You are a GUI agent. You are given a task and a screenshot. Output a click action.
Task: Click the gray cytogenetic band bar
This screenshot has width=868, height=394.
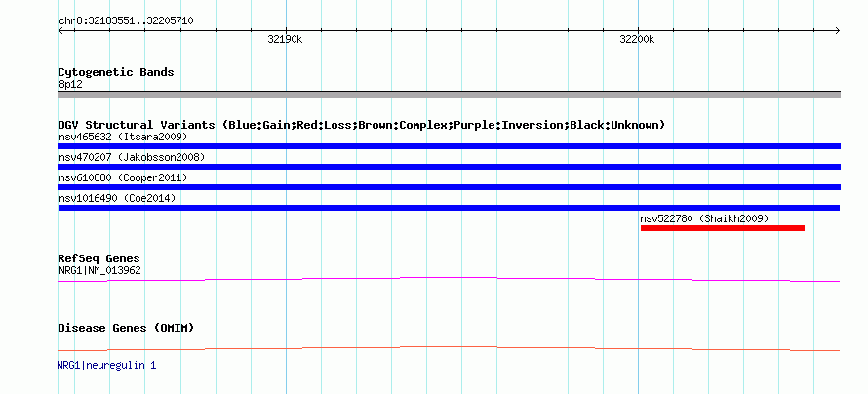click(449, 95)
